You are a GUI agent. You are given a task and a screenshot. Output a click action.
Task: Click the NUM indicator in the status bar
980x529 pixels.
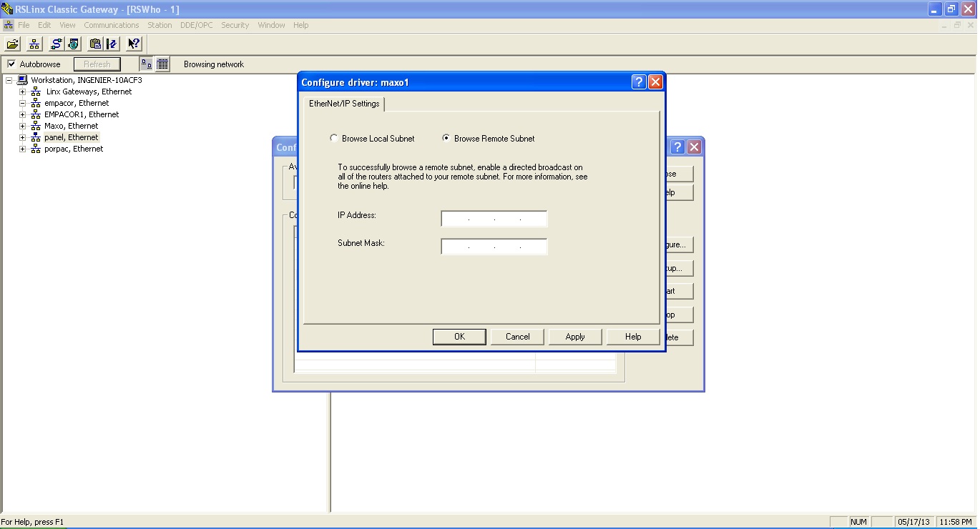[859, 522]
